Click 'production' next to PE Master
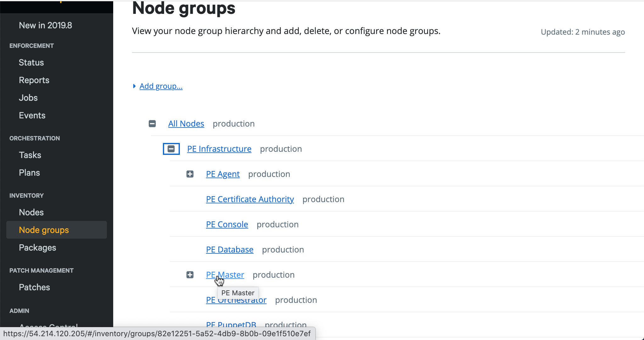 coord(274,275)
